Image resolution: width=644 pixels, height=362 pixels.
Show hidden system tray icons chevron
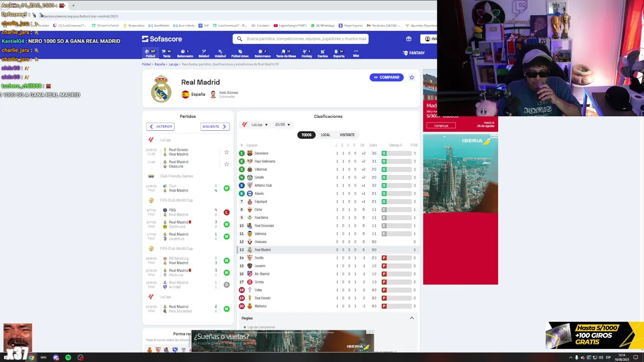pos(571,357)
